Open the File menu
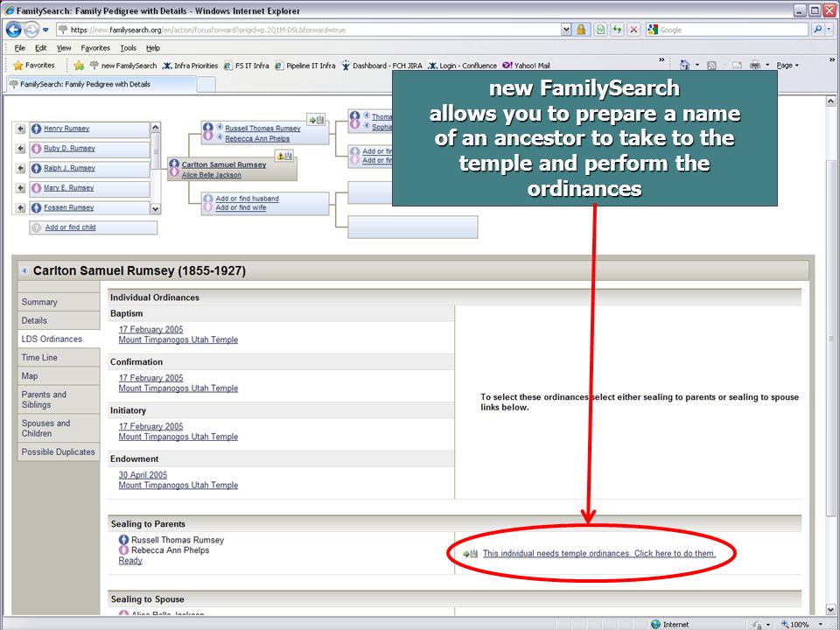Screen dimensions: 840x630 click(20, 47)
